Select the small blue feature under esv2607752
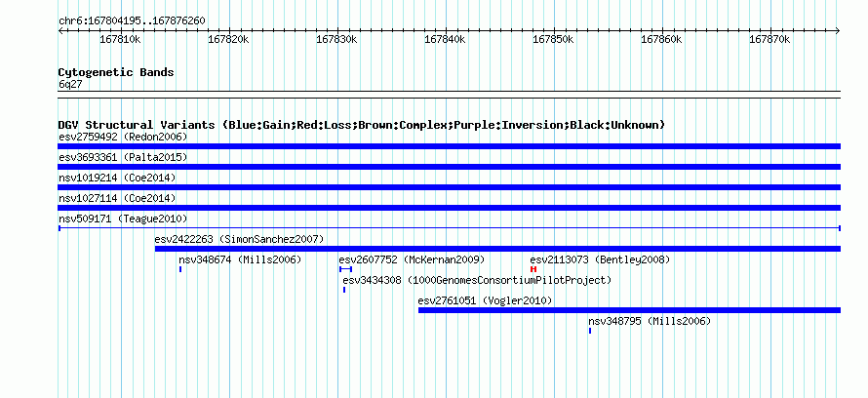Image resolution: width=868 pixels, height=398 pixels. (345, 269)
